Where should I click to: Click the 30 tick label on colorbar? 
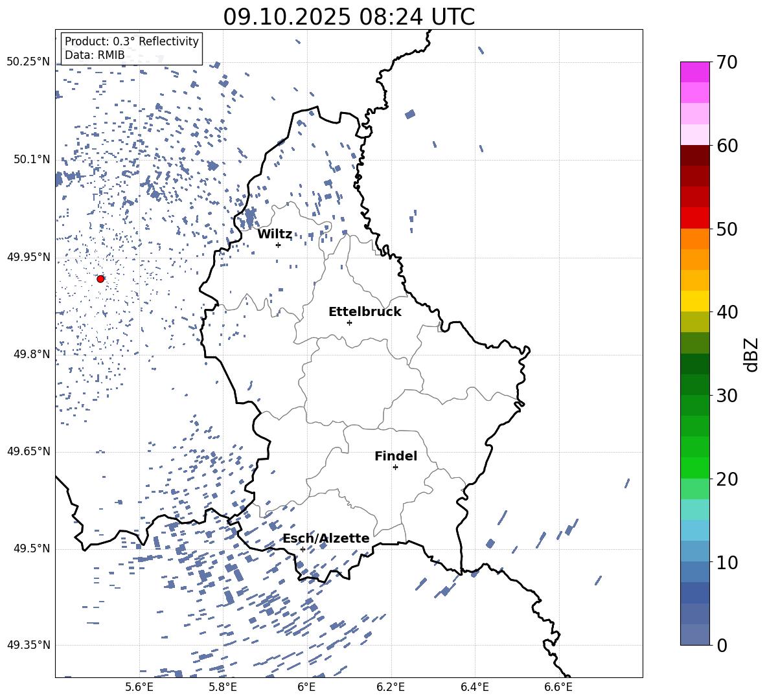tap(727, 396)
